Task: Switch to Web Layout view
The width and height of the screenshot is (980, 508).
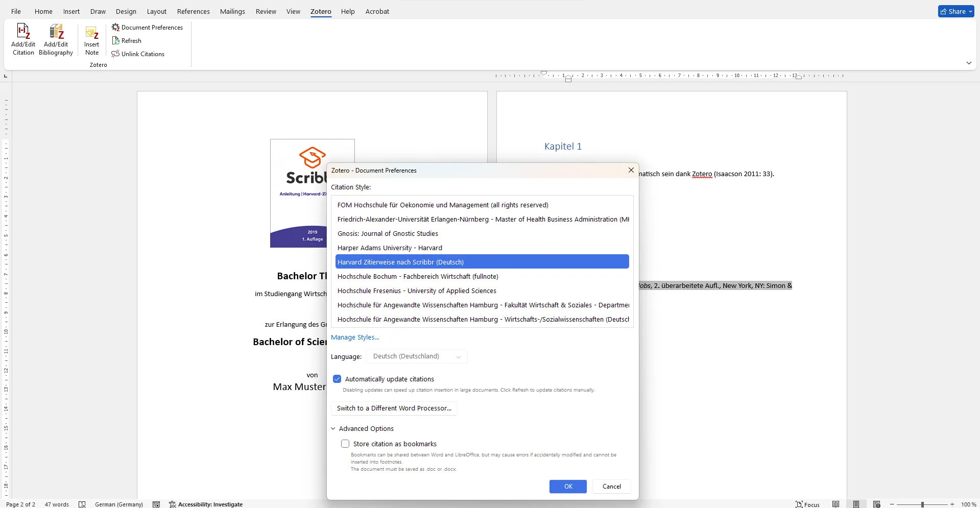Action: point(876,504)
